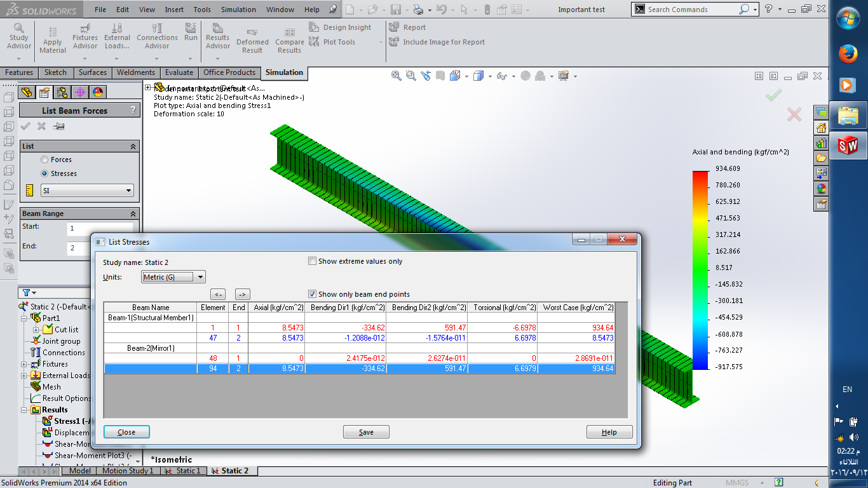This screenshot has width=868, height=488.
Task: Click the Zoom to Fit icon
Action: click(x=397, y=76)
